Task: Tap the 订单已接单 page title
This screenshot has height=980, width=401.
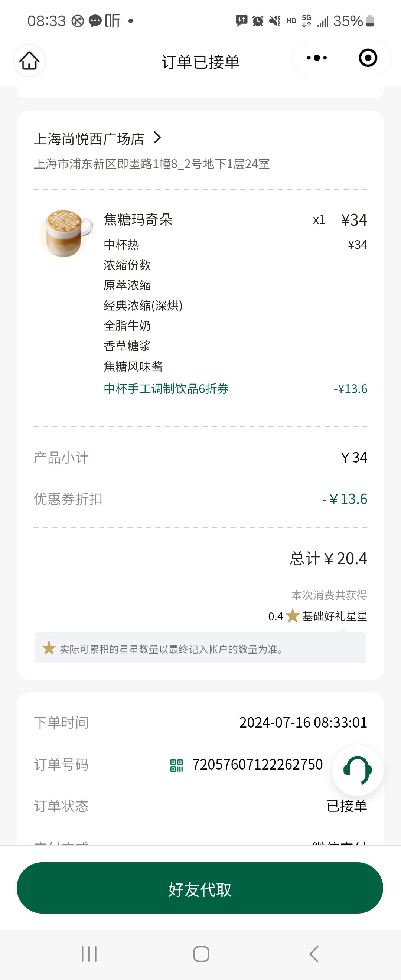Action: click(x=200, y=62)
